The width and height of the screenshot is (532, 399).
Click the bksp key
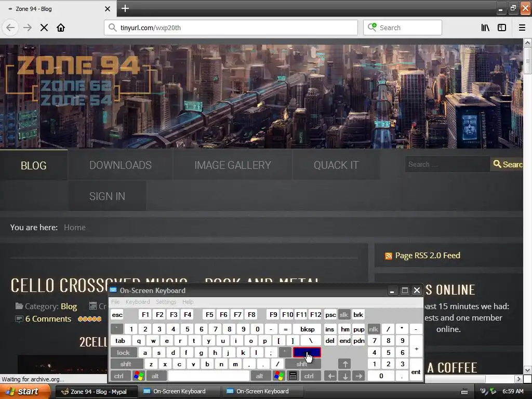[x=308, y=329]
